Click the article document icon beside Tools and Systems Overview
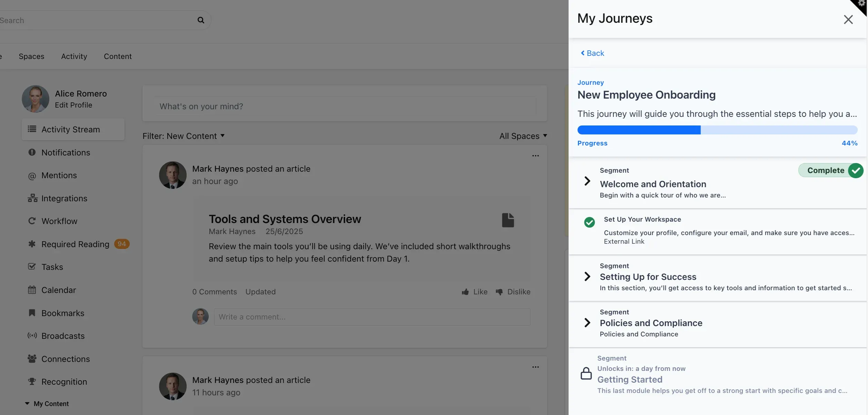This screenshot has height=415, width=868. coord(508,220)
